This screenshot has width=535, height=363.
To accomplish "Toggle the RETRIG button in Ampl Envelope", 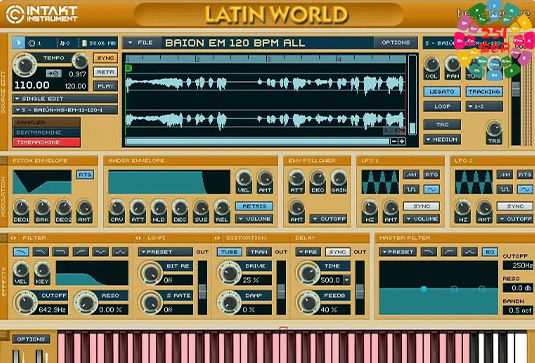I will pos(254,206).
